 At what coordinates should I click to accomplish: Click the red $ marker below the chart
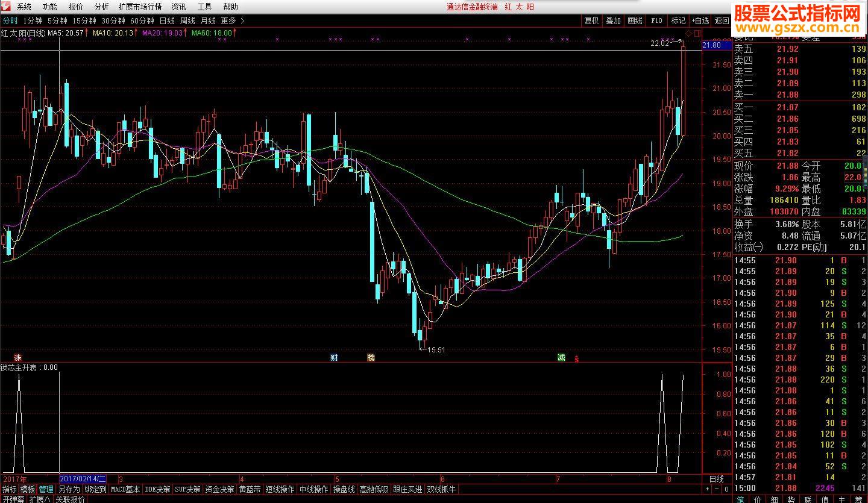(576, 359)
